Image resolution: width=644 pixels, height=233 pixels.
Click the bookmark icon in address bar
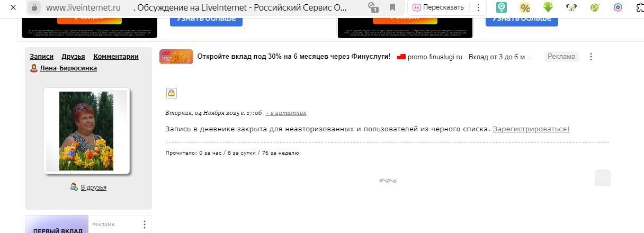pos(392,7)
